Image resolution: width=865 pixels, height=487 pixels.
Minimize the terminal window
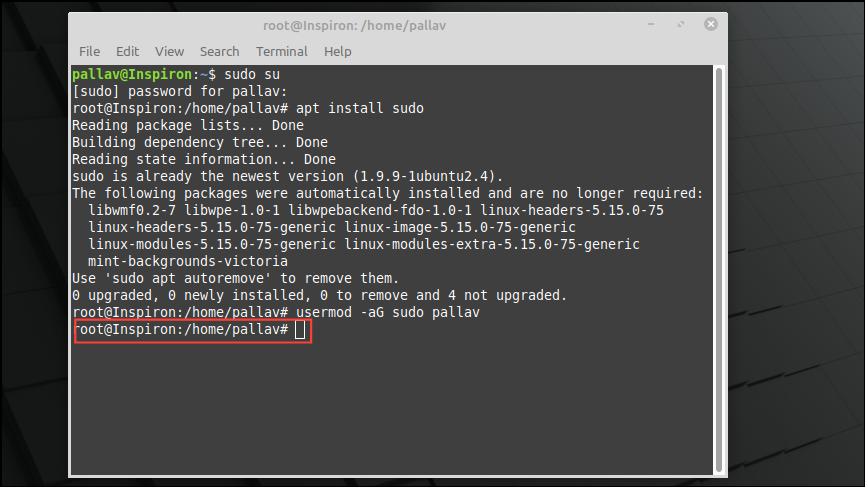tap(651, 24)
